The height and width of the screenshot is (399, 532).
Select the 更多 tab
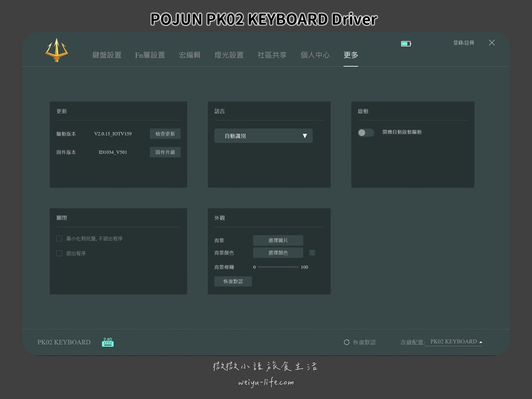pyautogui.click(x=351, y=55)
